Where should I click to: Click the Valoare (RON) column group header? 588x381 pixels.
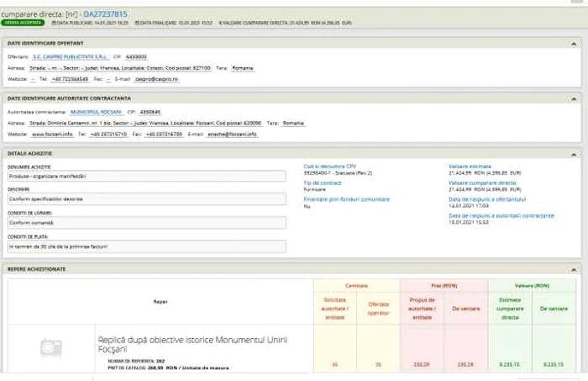(532, 286)
